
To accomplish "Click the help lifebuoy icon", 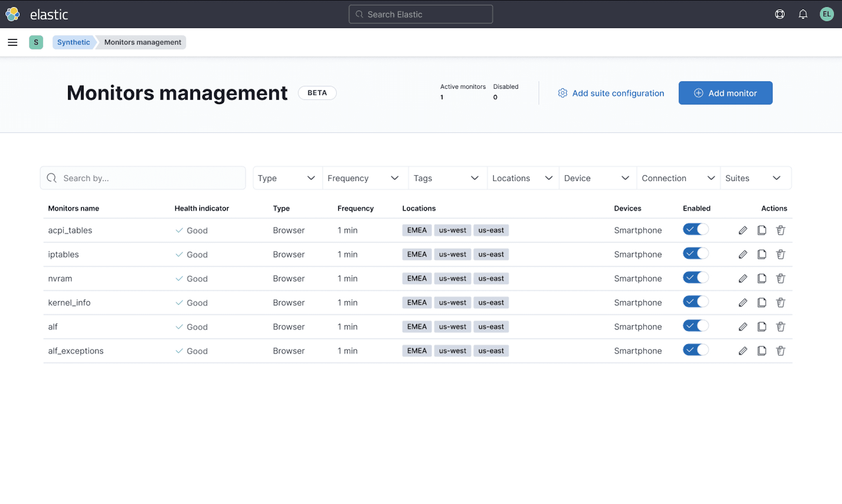I will pos(779,14).
